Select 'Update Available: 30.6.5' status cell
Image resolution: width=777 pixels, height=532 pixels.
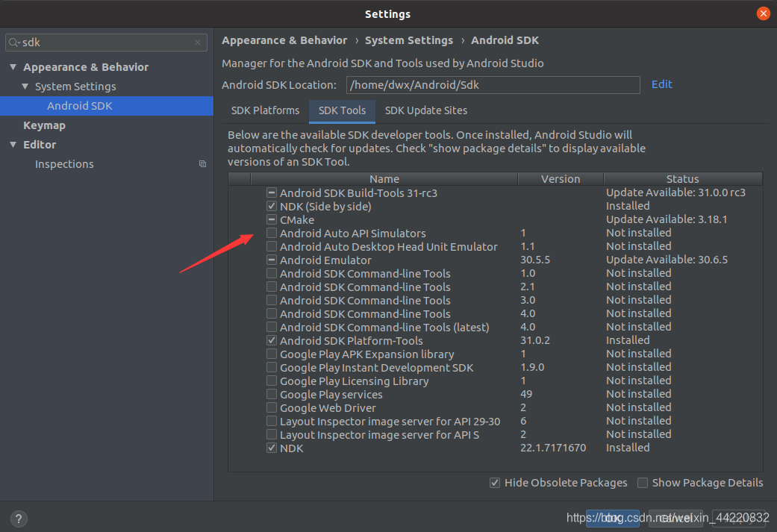667,259
